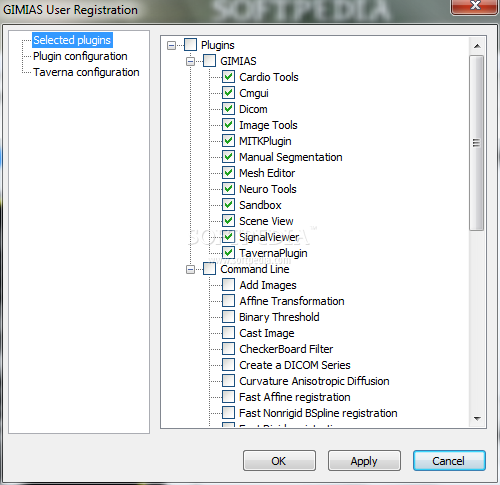500x485 pixels.
Task: Click the Cancel button
Action: coord(449,461)
